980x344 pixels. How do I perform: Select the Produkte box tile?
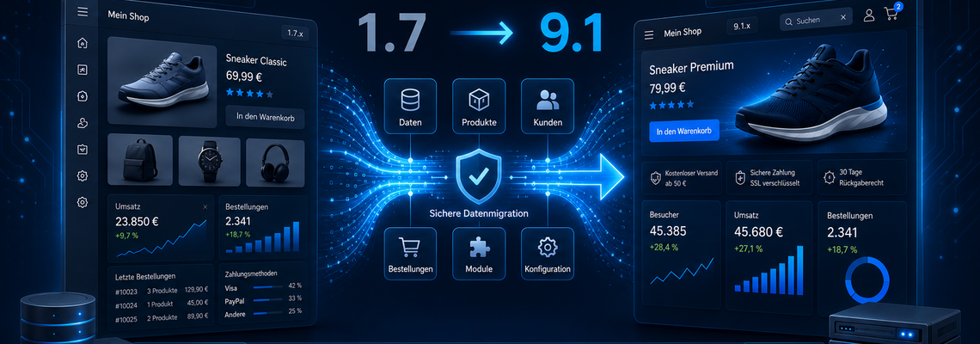(x=478, y=105)
